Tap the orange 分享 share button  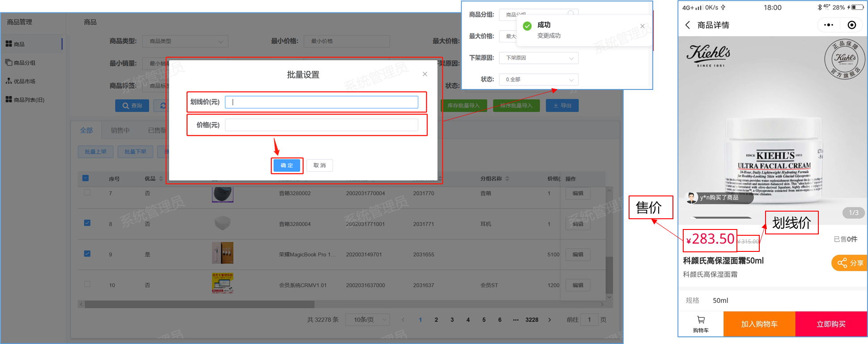click(850, 263)
